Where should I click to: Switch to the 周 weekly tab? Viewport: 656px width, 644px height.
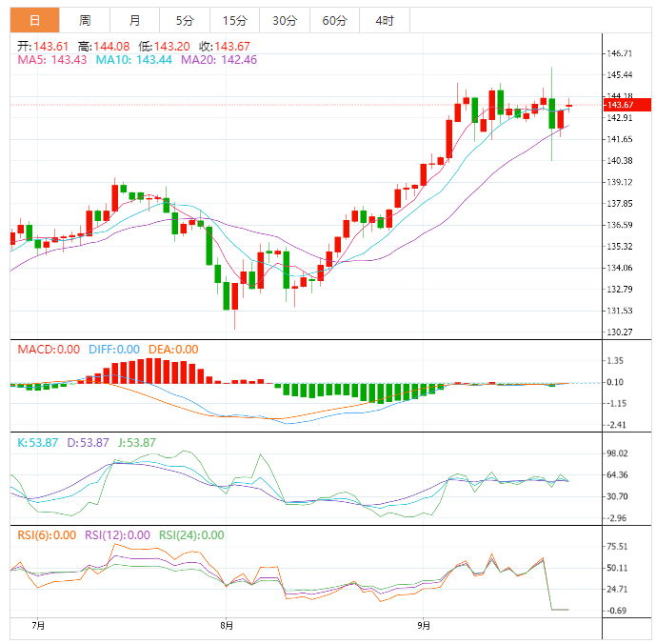85,20
